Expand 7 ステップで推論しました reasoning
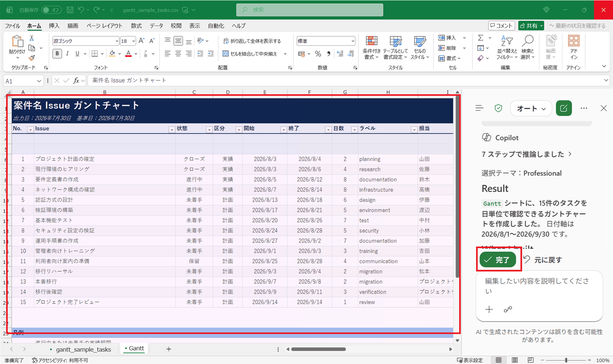 pyautogui.click(x=526, y=154)
